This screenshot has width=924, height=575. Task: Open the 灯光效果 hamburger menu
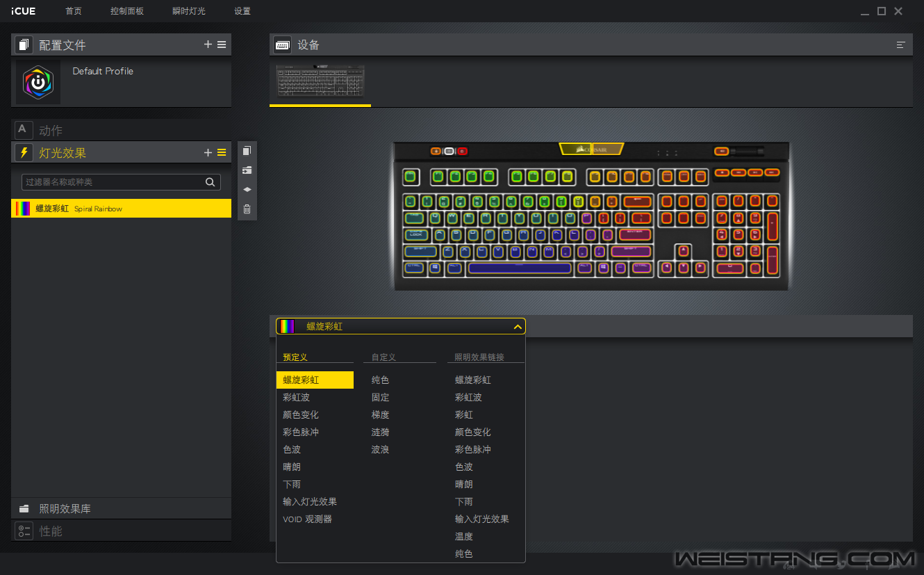click(222, 153)
